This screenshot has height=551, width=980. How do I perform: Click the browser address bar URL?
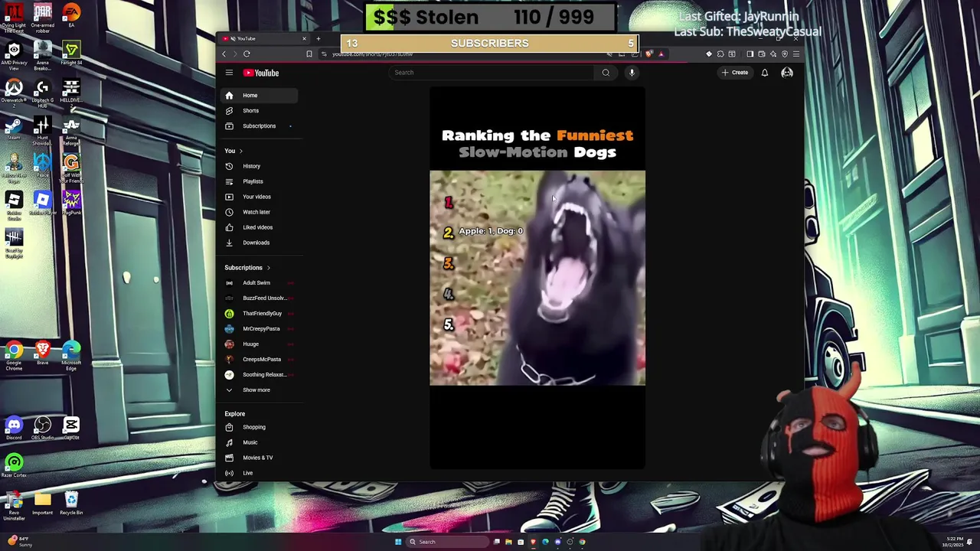coord(372,54)
